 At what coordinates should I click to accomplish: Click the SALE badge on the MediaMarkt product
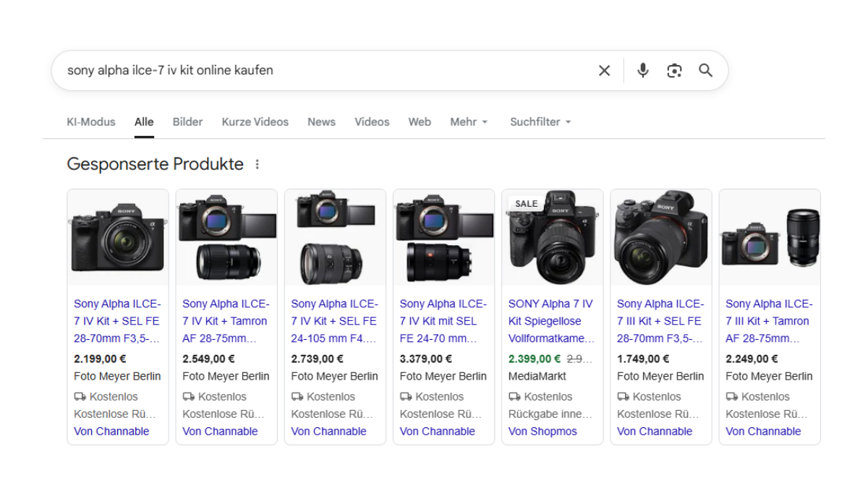pos(526,203)
